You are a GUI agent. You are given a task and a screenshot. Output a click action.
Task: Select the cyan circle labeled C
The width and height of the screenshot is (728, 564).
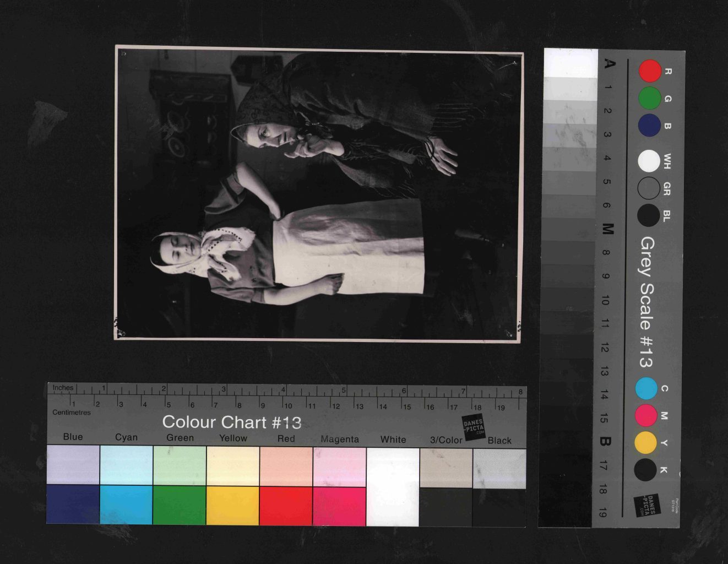point(646,388)
